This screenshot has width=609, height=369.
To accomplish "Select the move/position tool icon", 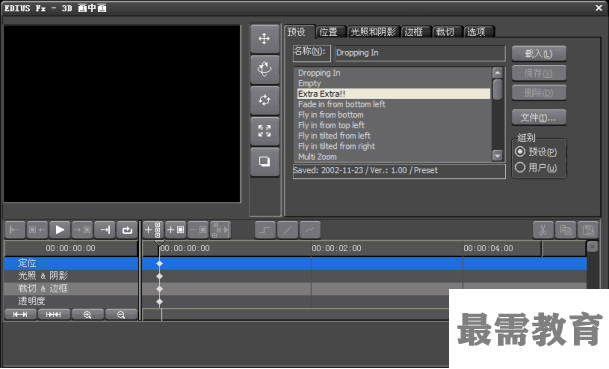I will 264,39.
